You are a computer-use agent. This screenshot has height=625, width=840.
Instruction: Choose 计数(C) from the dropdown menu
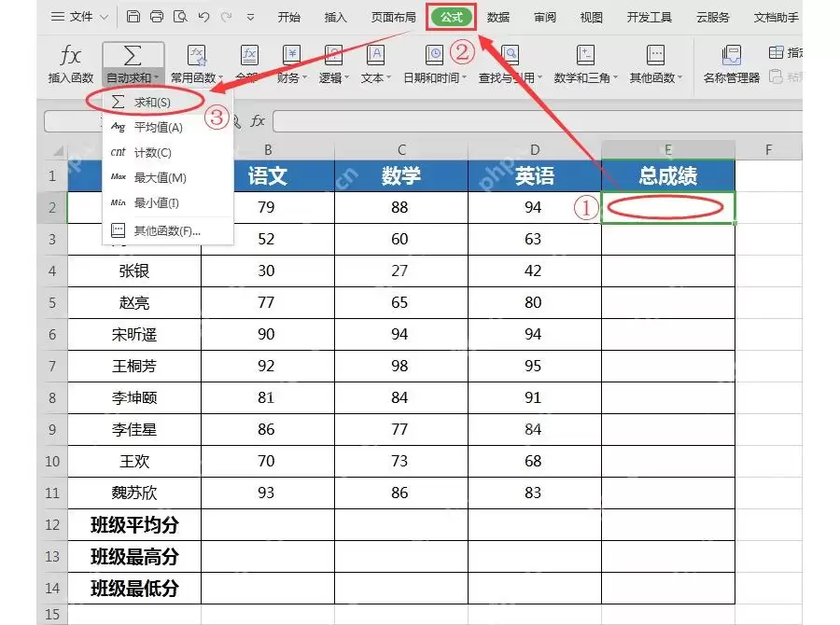click(168, 152)
